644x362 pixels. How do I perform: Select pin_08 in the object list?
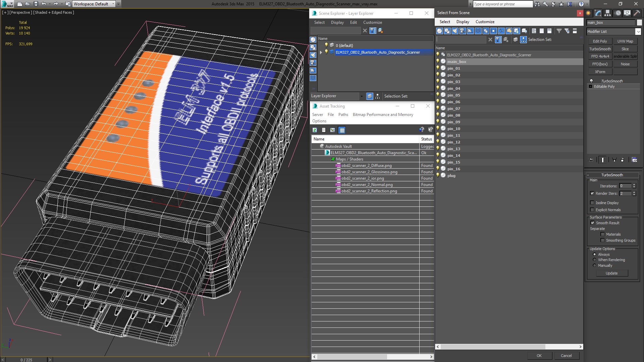click(x=453, y=115)
